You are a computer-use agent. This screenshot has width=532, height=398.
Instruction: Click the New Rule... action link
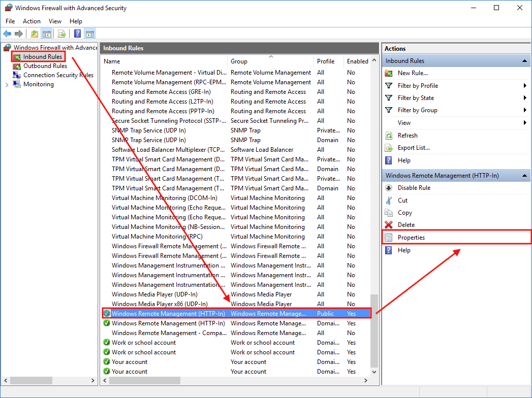click(x=413, y=73)
